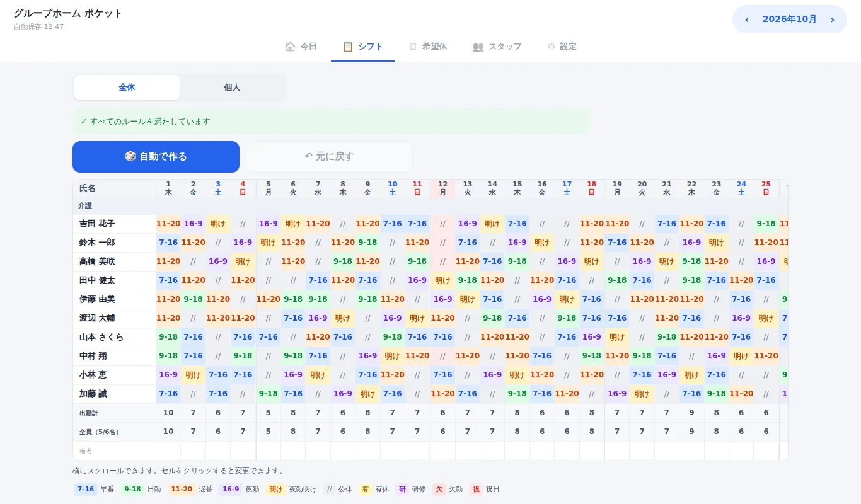Select the 全体 view toggle
861x504 pixels.
click(127, 88)
